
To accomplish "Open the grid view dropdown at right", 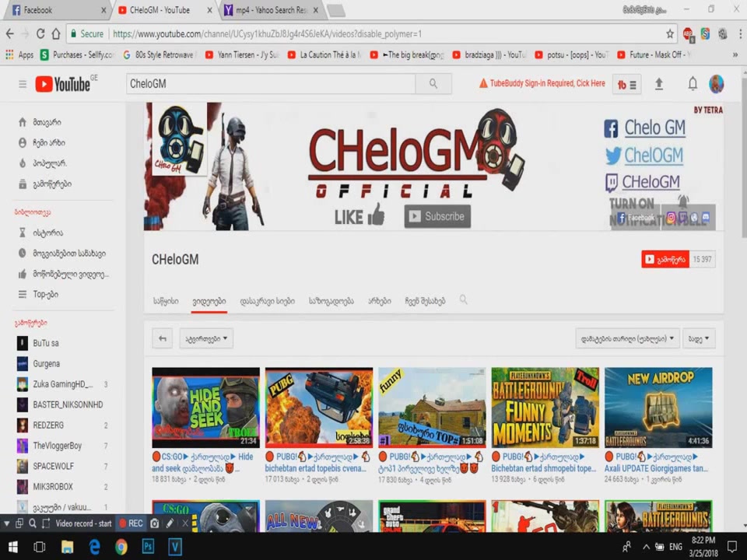I will click(x=700, y=339).
